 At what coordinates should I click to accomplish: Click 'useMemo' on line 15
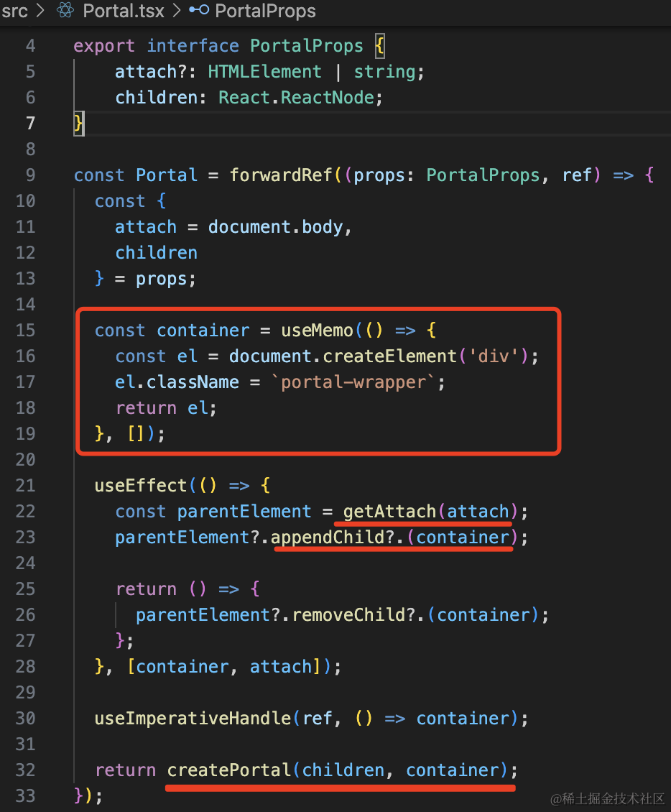point(317,331)
